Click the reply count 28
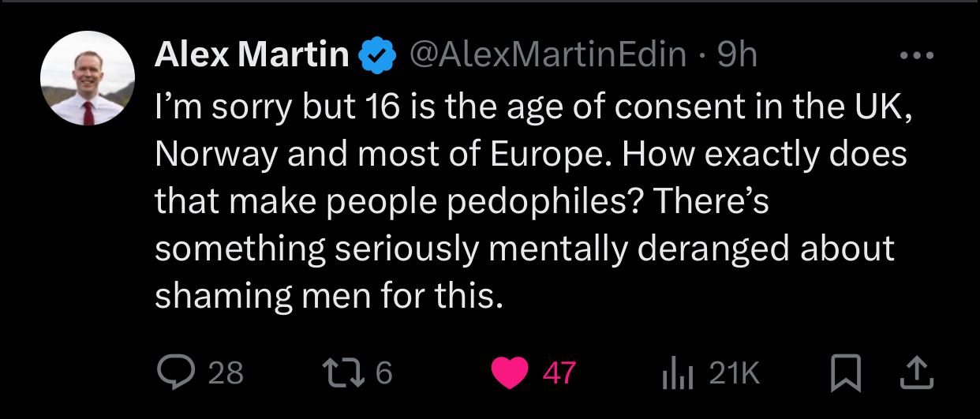This screenshot has height=419, width=980. coord(226,373)
